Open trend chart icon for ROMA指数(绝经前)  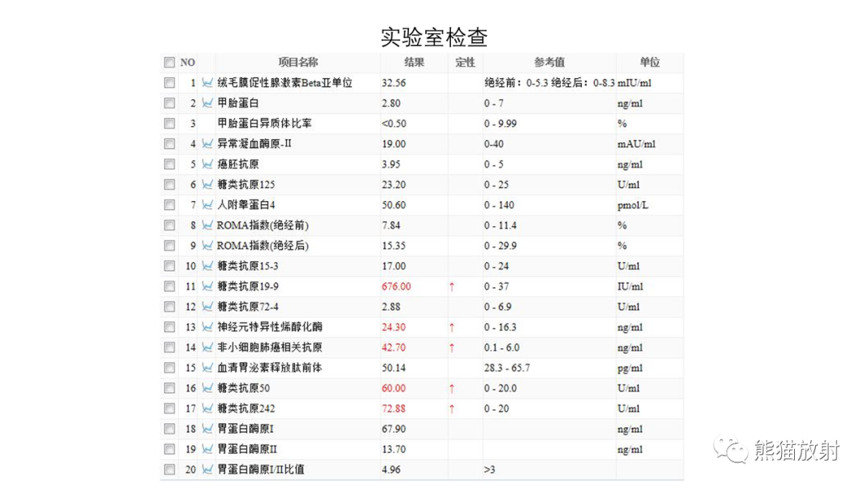(207, 225)
